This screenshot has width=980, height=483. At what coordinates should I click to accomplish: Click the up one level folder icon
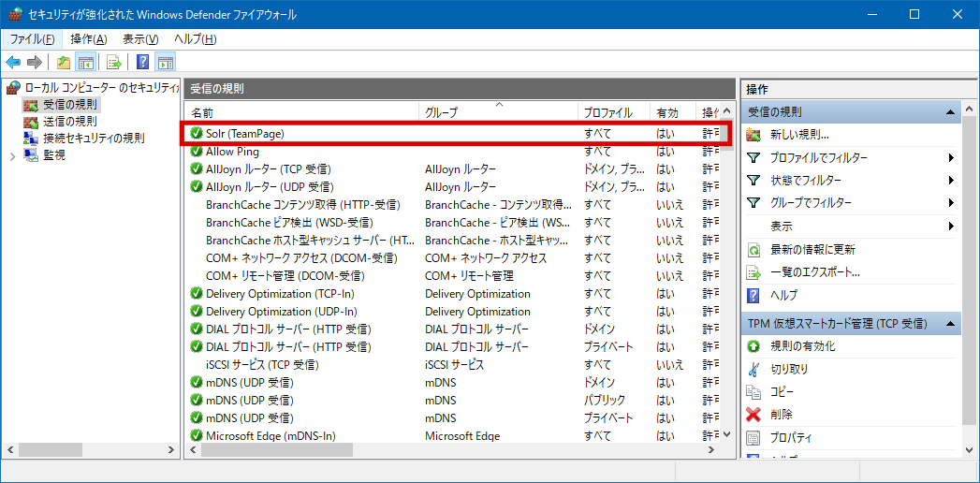[x=64, y=63]
